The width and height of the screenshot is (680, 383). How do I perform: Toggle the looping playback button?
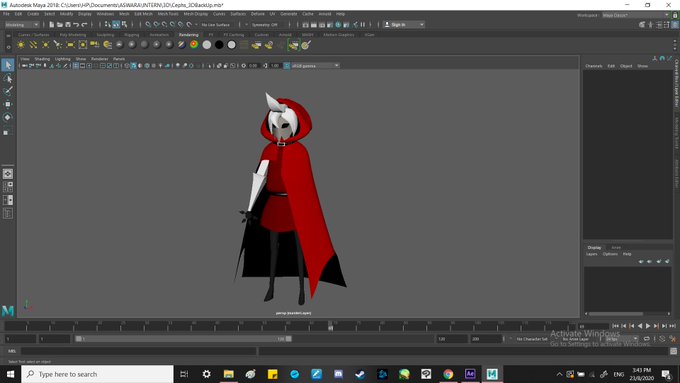point(647,339)
